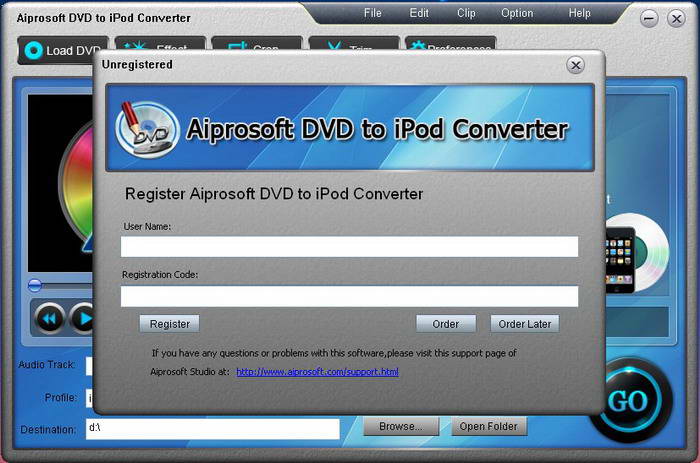This screenshot has height=463, width=700.
Task: Click the play playback button
Action: 83,318
